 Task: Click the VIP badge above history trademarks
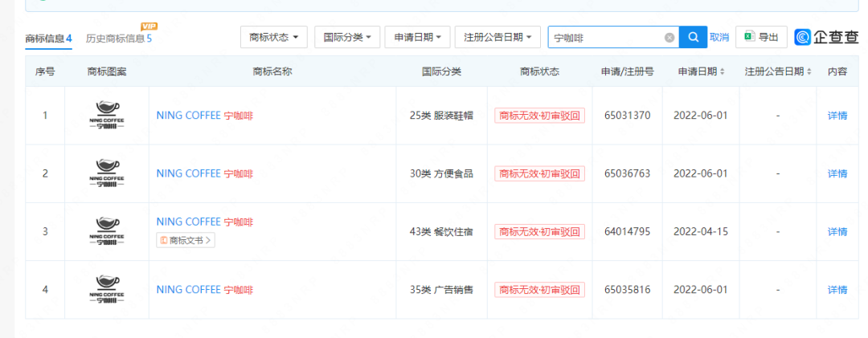(x=149, y=26)
